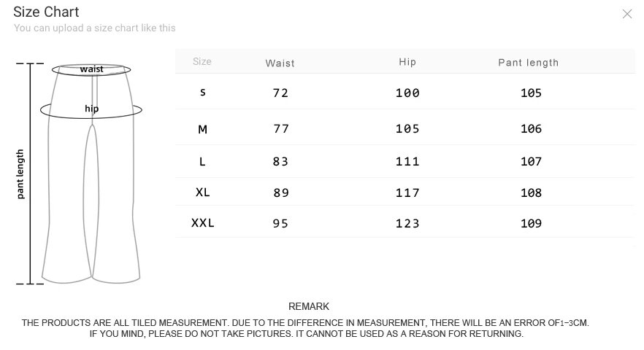
Task: Click hip value 105 for size M
Action: coord(407,129)
